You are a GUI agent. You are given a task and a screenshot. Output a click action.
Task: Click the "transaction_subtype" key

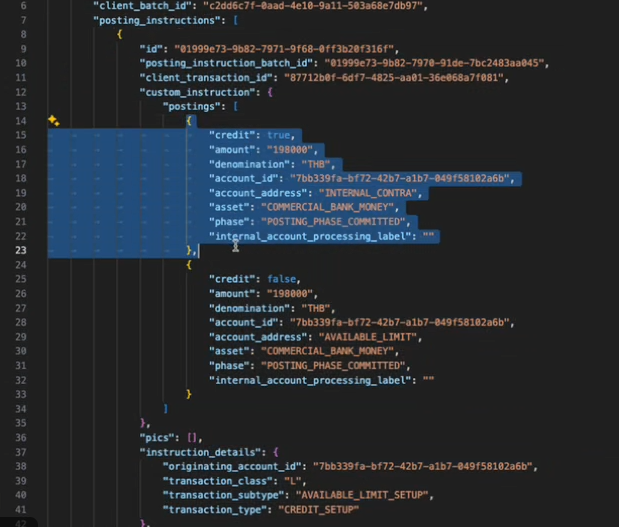click(x=223, y=495)
